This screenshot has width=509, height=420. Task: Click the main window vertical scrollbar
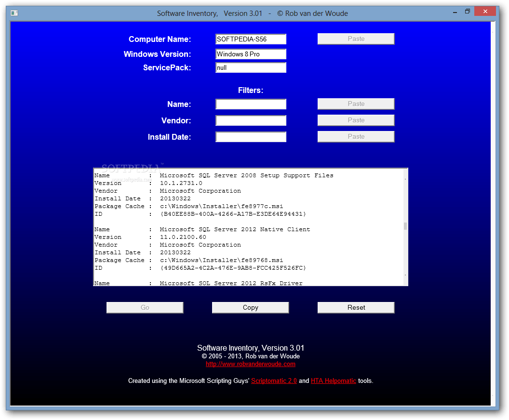pos(493,213)
